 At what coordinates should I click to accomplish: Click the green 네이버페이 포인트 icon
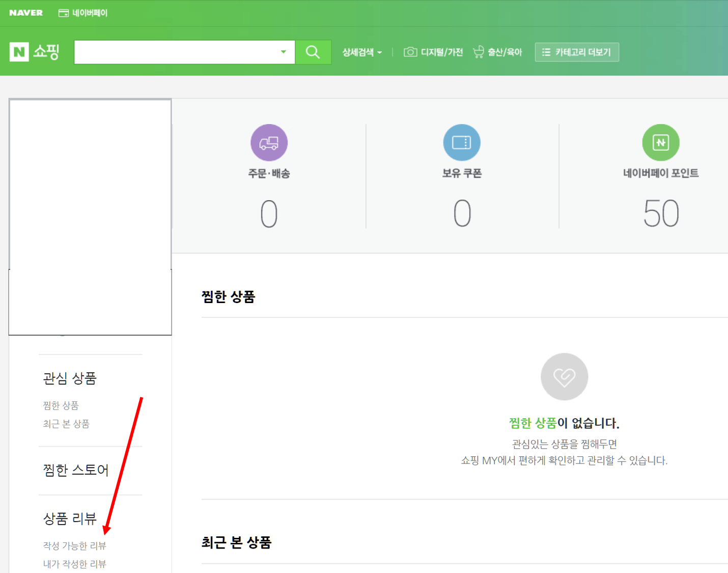point(661,143)
